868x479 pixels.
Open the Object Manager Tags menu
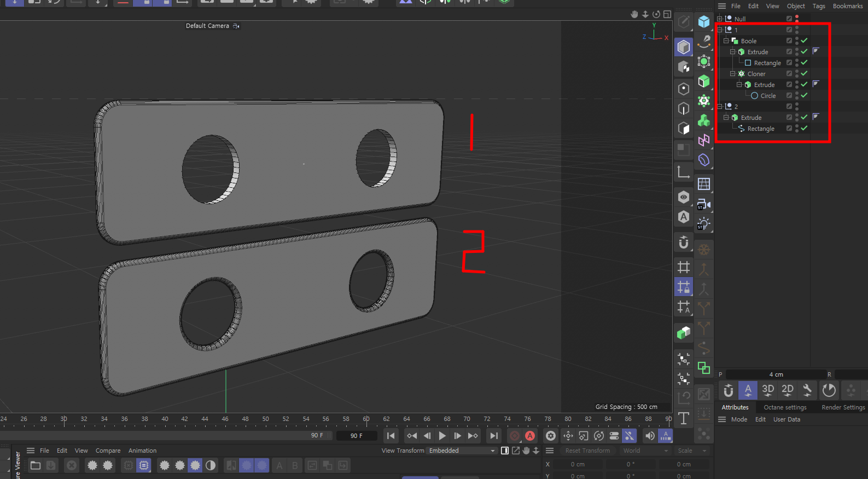[x=819, y=6]
